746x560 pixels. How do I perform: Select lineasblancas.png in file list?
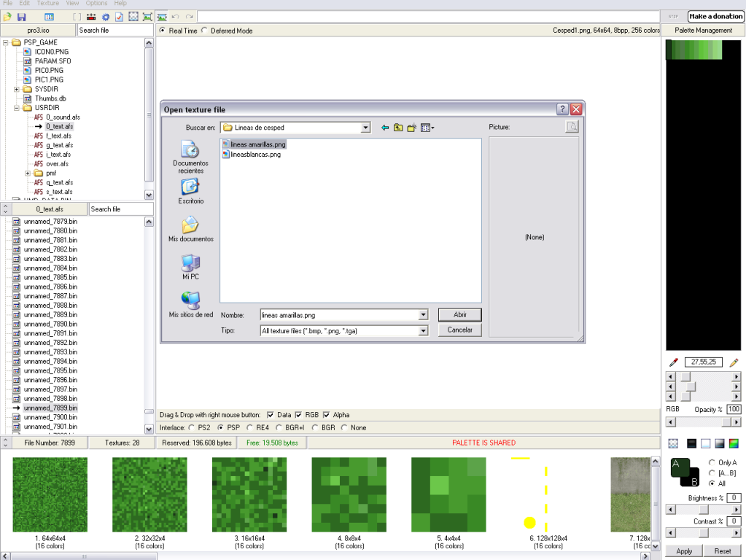click(x=251, y=155)
